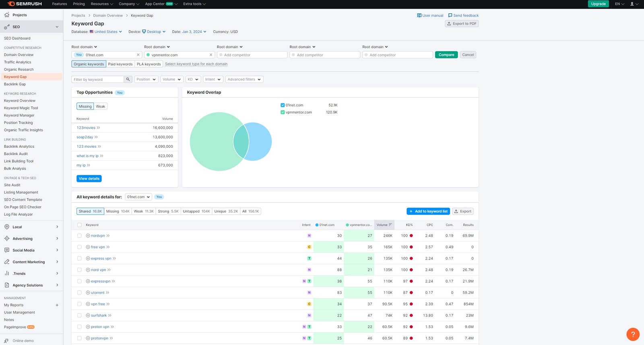Add surfshark keyword using plus icon
Image resolution: width=644 pixels, height=345 pixels.
click(88, 316)
